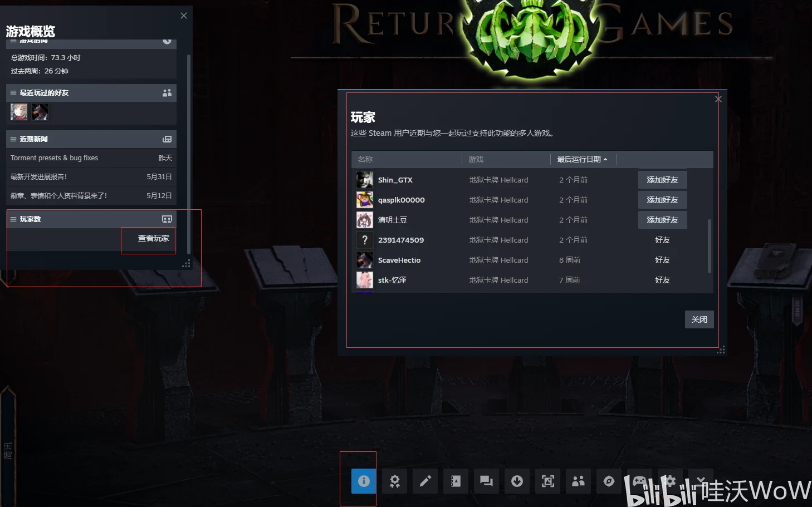812x507 pixels.
Task: Close the 玩家 dialog with X
Action: point(718,99)
